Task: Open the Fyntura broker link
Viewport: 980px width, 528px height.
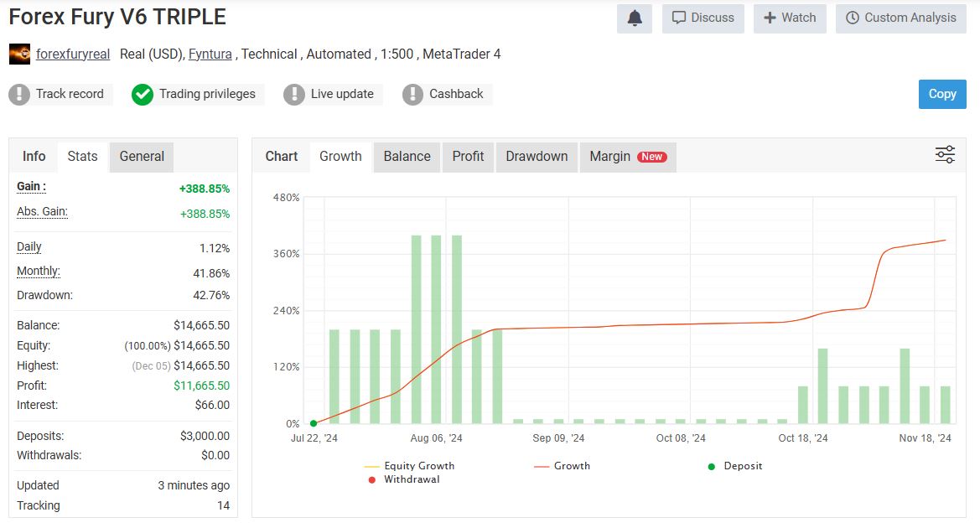Action: [210, 54]
